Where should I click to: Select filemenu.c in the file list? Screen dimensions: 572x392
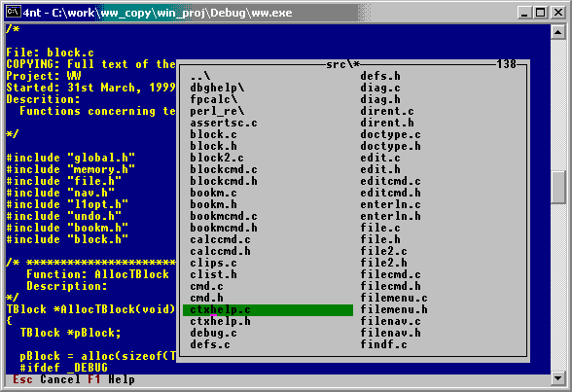pos(394,298)
